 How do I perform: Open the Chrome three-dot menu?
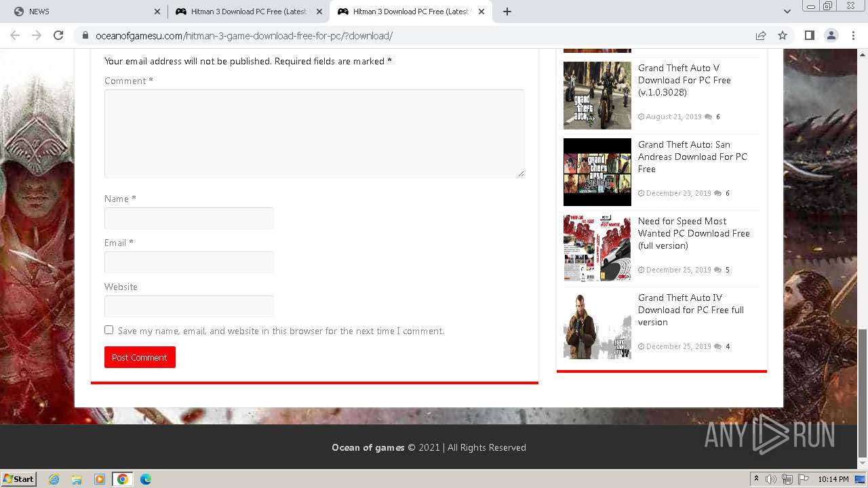tap(853, 36)
